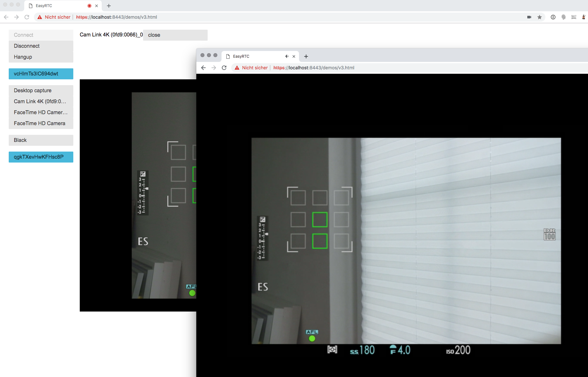The image size is (588, 377).
Task: Go forward in the front browser window
Action: point(214,68)
